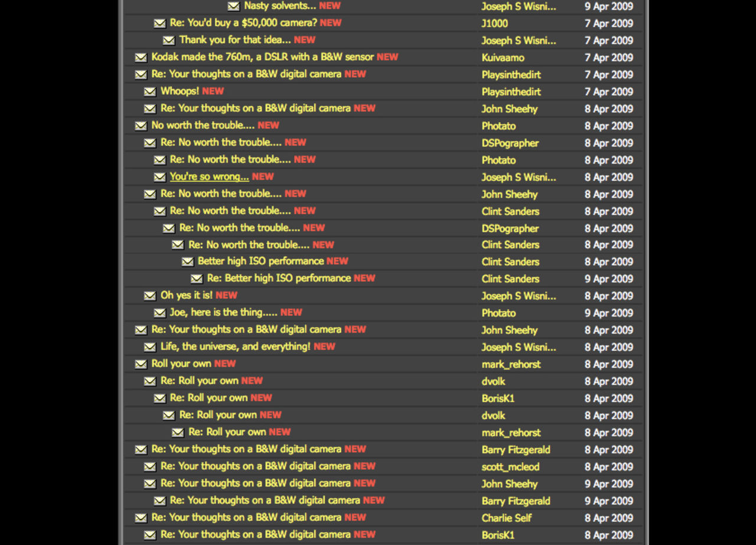Click envelope icon beside "Life, the universe, and everything!"

[150, 347]
